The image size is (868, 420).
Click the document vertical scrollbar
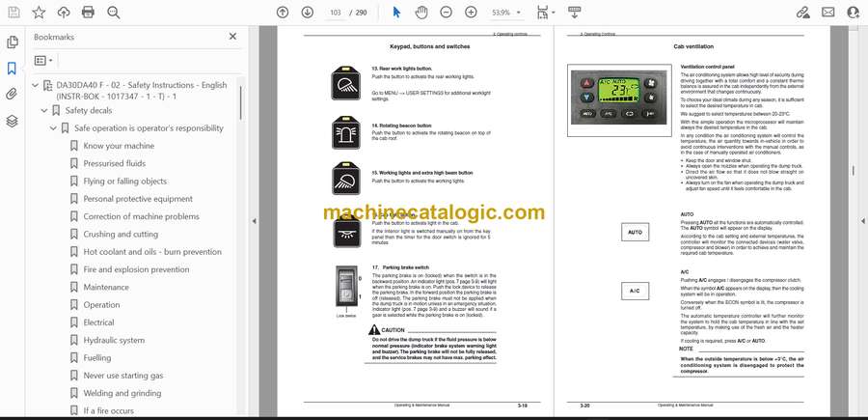pyautogui.click(x=854, y=171)
